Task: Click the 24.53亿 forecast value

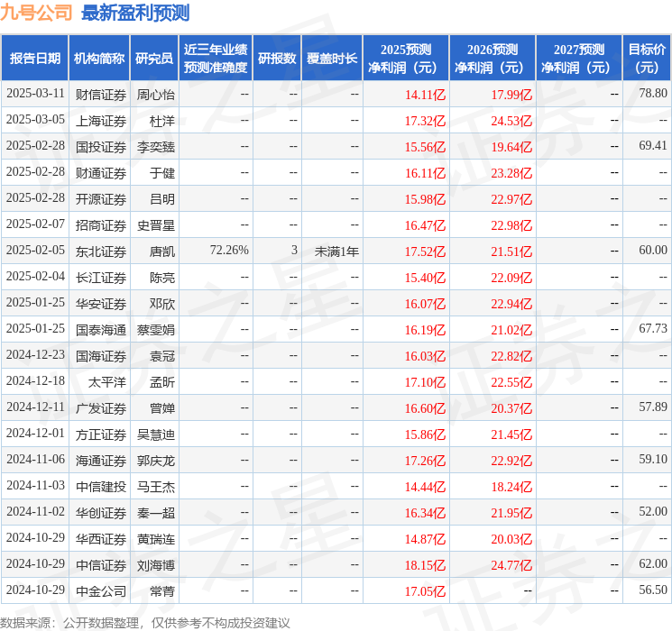Action: click(511, 121)
